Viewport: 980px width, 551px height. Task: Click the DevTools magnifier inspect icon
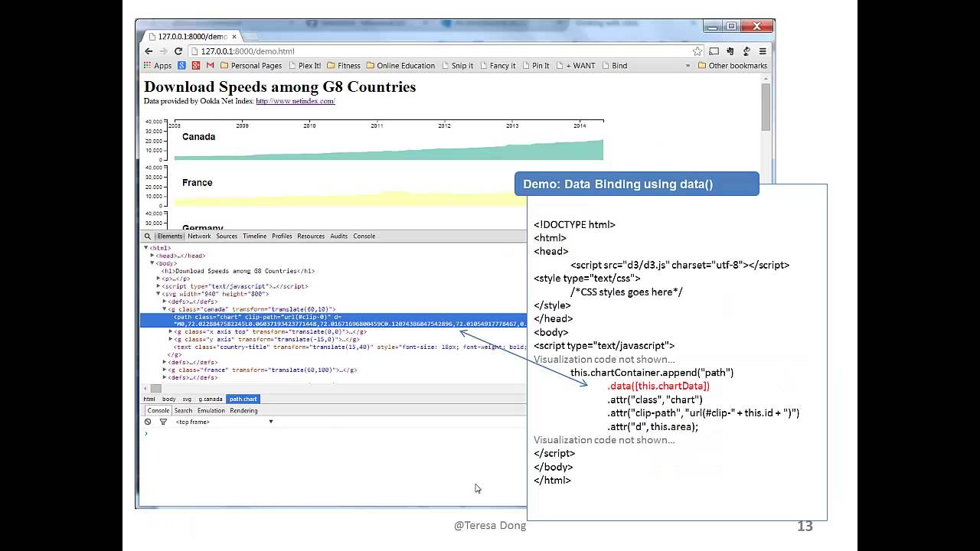148,236
